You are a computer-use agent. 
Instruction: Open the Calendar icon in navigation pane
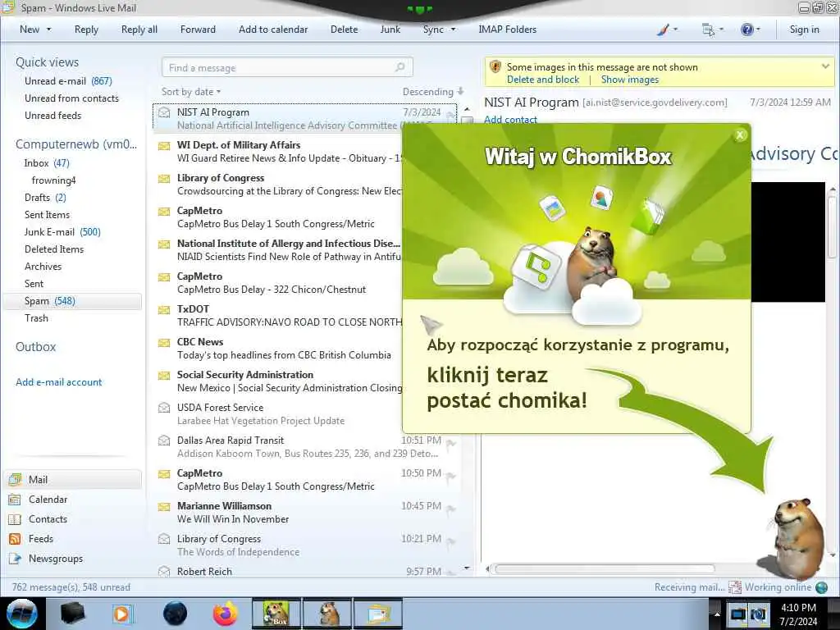click(x=15, y=500)
